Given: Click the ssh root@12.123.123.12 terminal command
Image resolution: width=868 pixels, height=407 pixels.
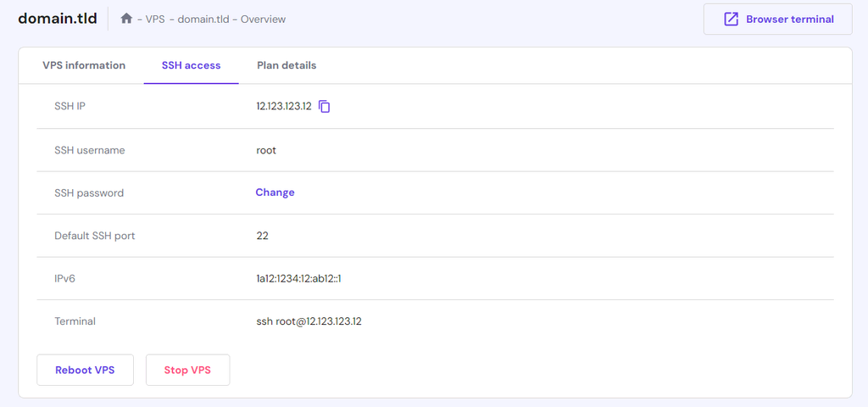Looking at the screenshot, I should pos(309,321).
